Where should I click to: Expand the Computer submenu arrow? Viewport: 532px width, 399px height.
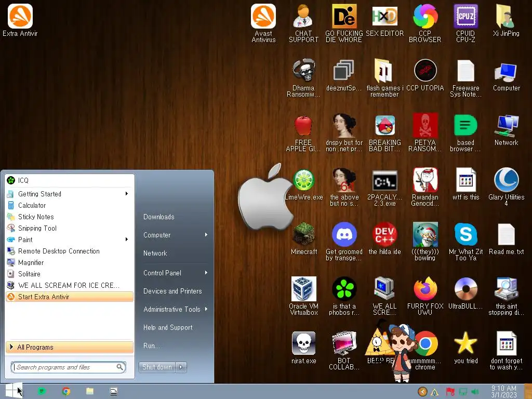[x=206, y=235]
